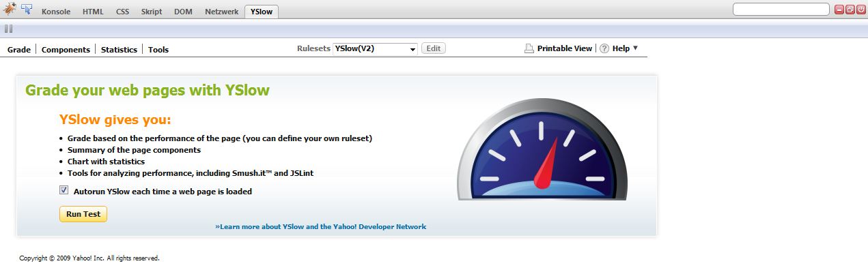868x272 pixels.
Task: Click 'Chart with statistics' bullet text
Action: 106,162
